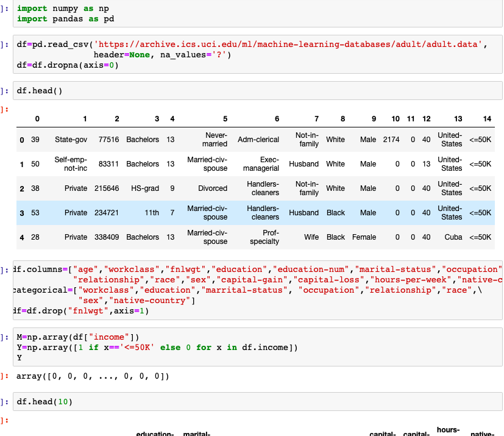Viewport: 504px width, 436px height.
Task: Click the education-num column header at bottom
Action: (155, 433)
